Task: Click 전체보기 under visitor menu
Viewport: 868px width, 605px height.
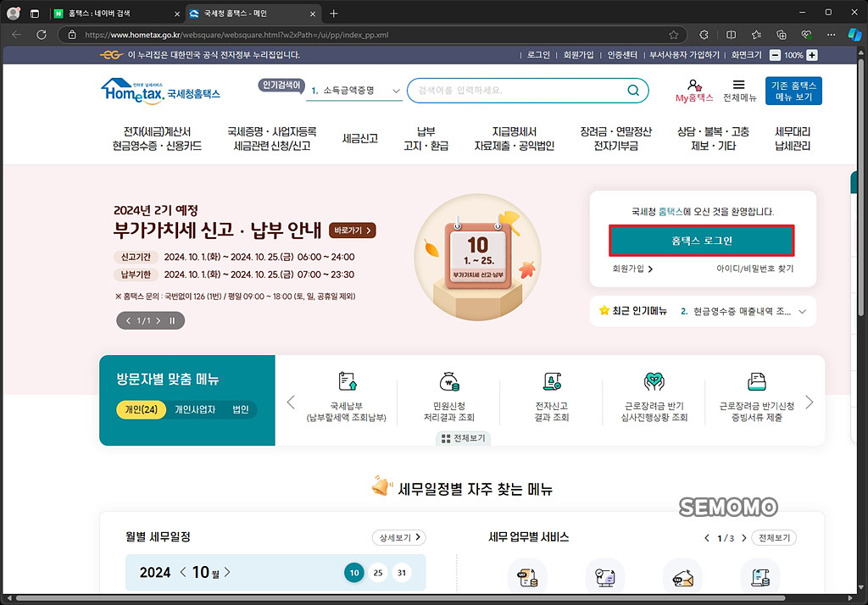Action: click(464, 438)
